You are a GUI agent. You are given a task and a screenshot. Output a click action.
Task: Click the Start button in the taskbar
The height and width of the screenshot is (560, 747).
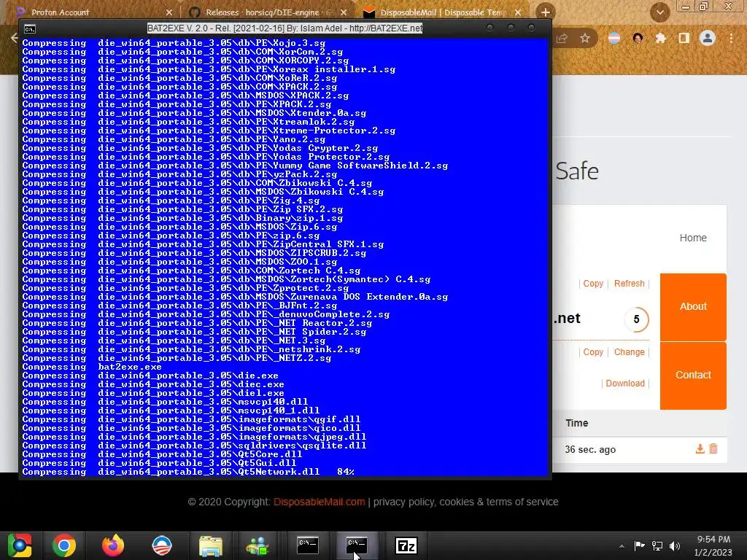[19, 545]
